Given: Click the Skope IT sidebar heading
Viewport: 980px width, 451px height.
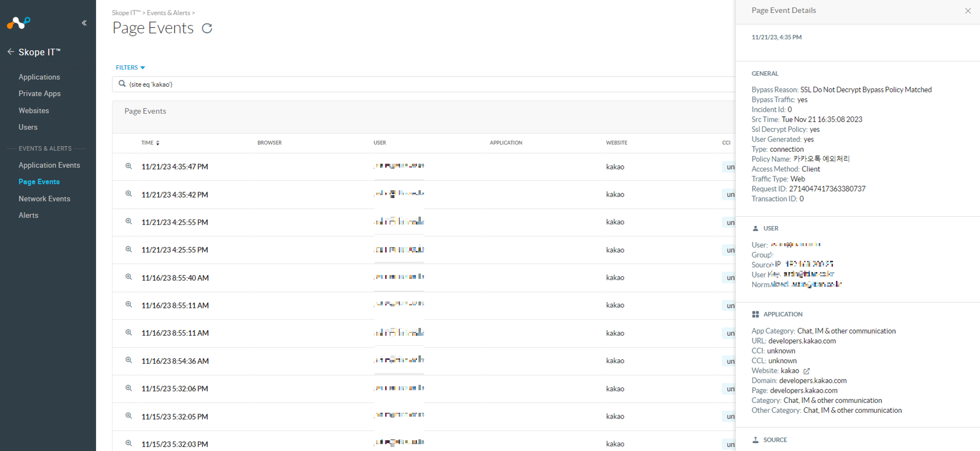Looking at the screenshot, I should 39,52.
